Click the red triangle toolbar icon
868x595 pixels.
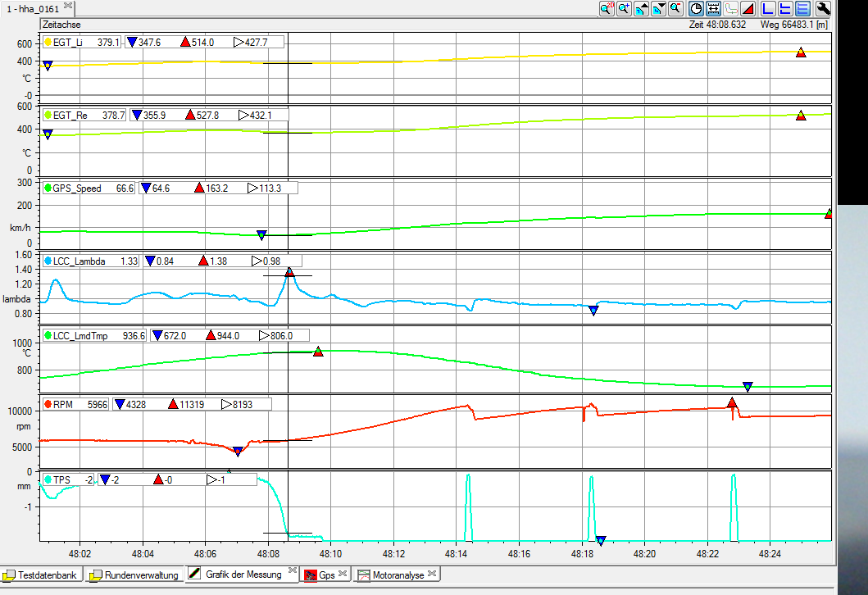748,9
